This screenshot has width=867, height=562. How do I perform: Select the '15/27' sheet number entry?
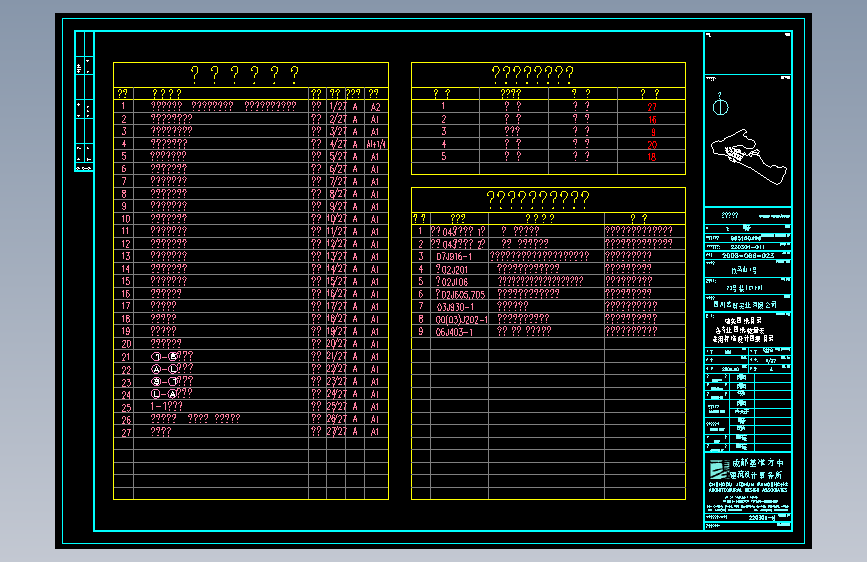336,282
